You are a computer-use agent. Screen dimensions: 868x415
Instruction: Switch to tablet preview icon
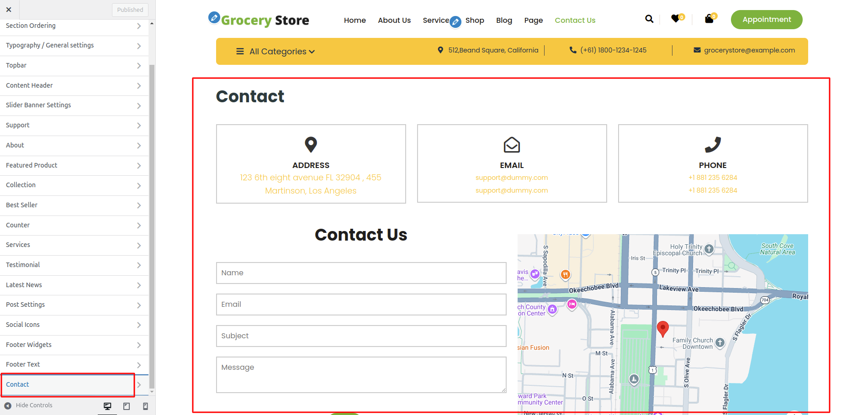tap(127, 406)
